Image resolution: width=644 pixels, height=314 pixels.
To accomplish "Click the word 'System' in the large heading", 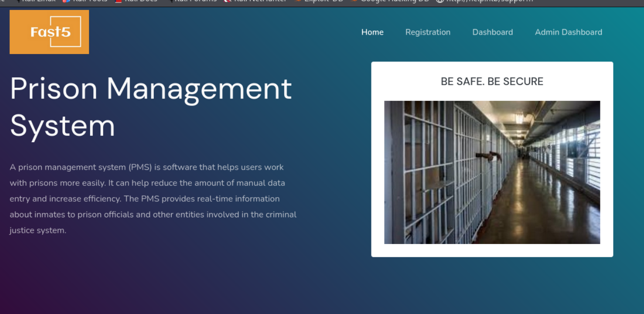I will click(62, 126).
